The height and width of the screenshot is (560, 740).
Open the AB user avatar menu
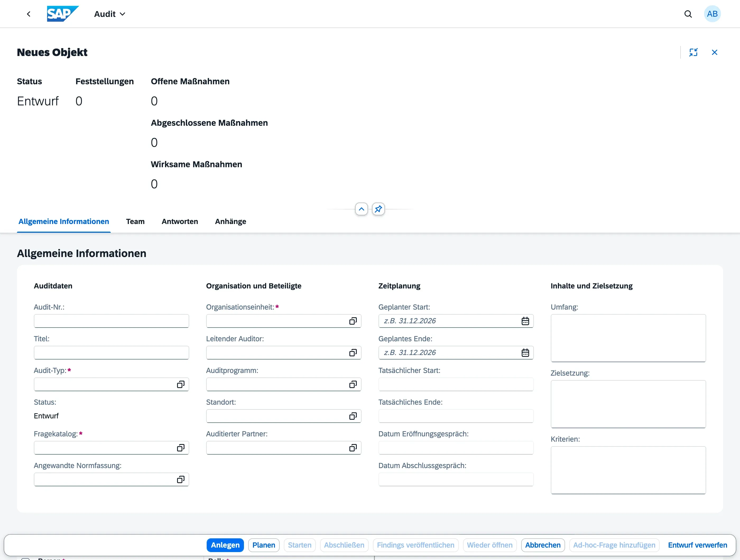pos(712,14)
